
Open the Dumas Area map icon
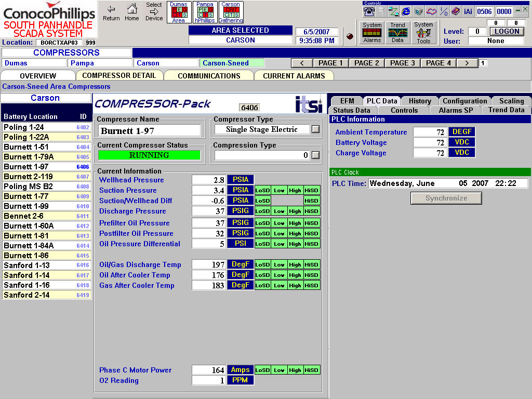click(179, 11)
